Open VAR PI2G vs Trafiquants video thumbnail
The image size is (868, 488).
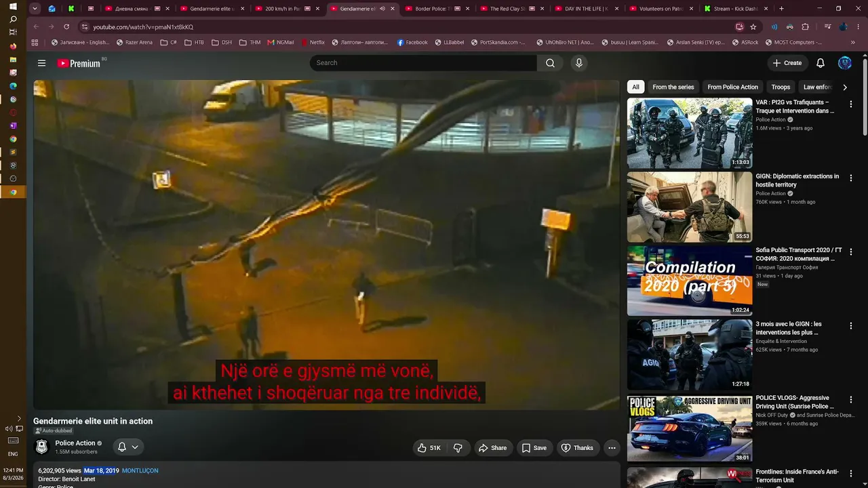pos(690,134)
